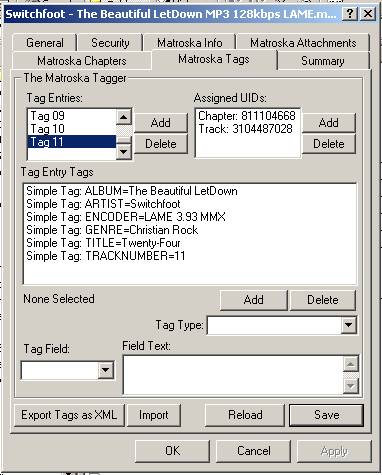Select the ENCODER=LAME 3.93 MMX tag
382x475 pixels.
pos(126,217)
